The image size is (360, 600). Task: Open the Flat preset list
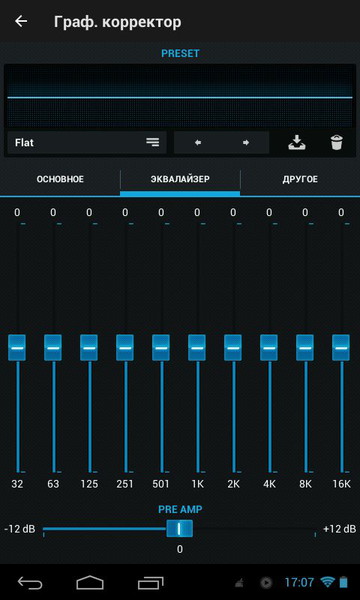tap(87, 143)
